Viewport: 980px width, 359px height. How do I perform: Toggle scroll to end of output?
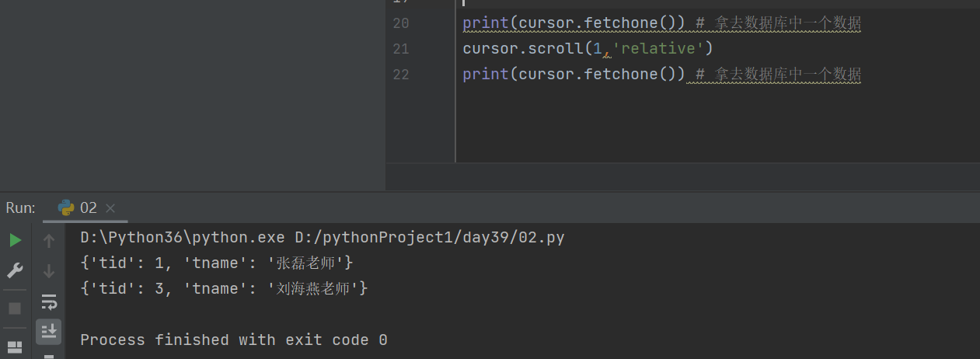coord(49,331)
